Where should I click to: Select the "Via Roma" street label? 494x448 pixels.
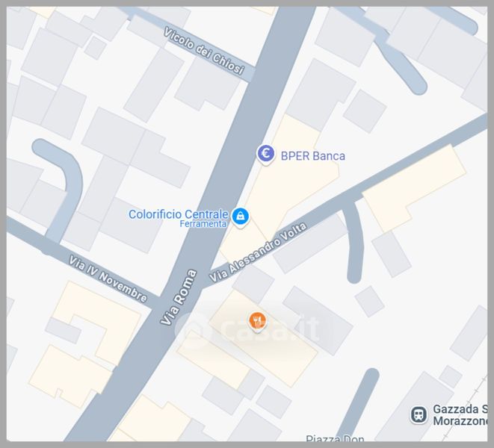179,297
